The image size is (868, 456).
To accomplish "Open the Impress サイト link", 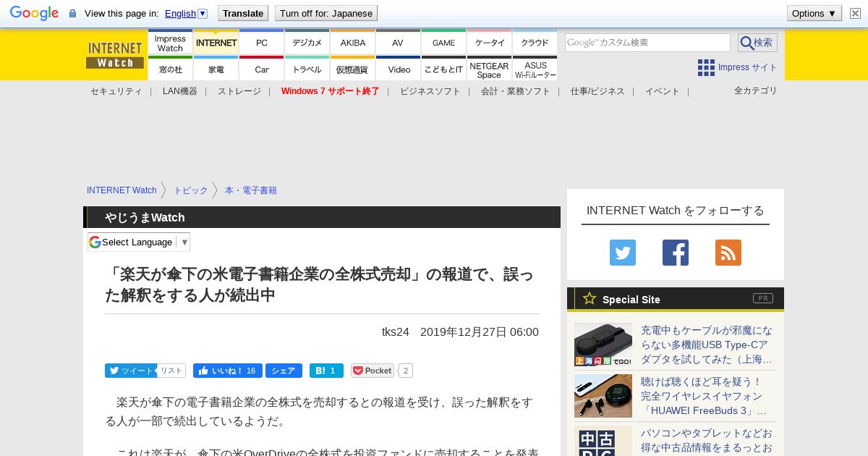I will (x=748, y=67).
